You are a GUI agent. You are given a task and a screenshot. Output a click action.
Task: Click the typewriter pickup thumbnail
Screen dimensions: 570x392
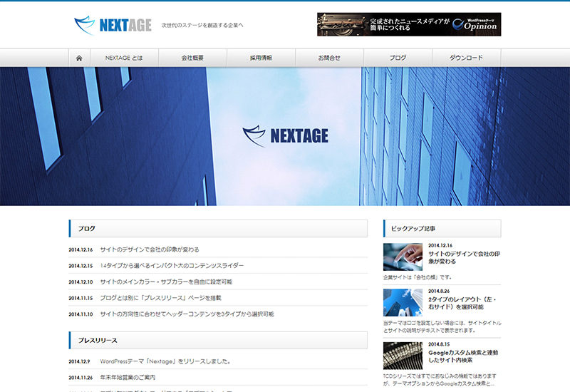click(403, 356)
